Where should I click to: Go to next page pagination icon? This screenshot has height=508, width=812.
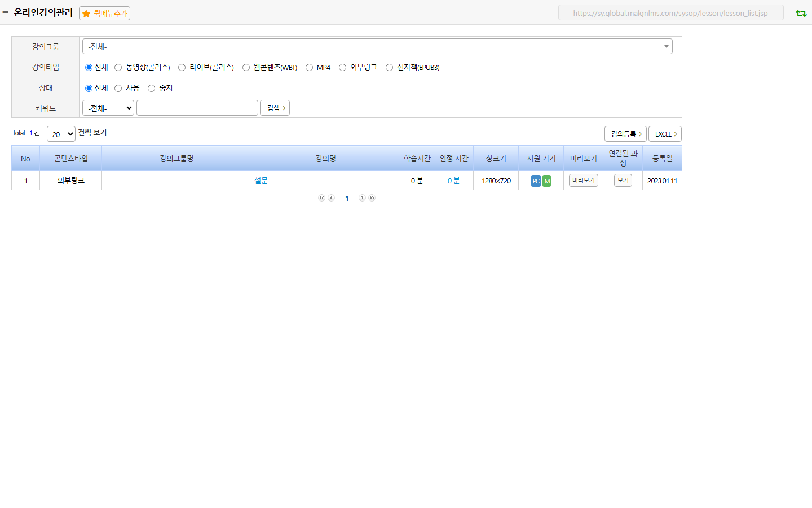click(362, 198)
